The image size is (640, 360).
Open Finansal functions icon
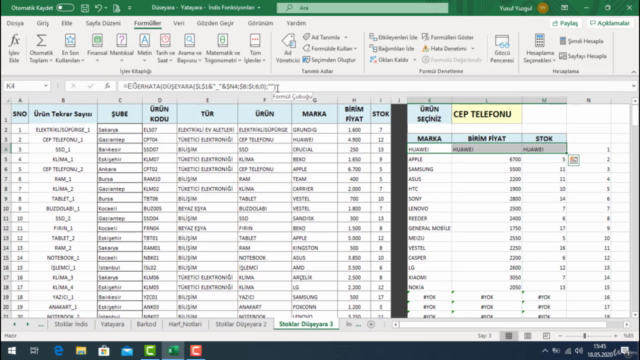point(97,41)
